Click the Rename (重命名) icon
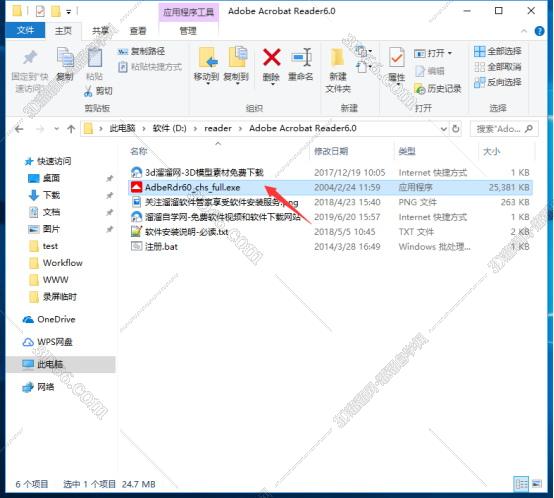 click(301, 57)
